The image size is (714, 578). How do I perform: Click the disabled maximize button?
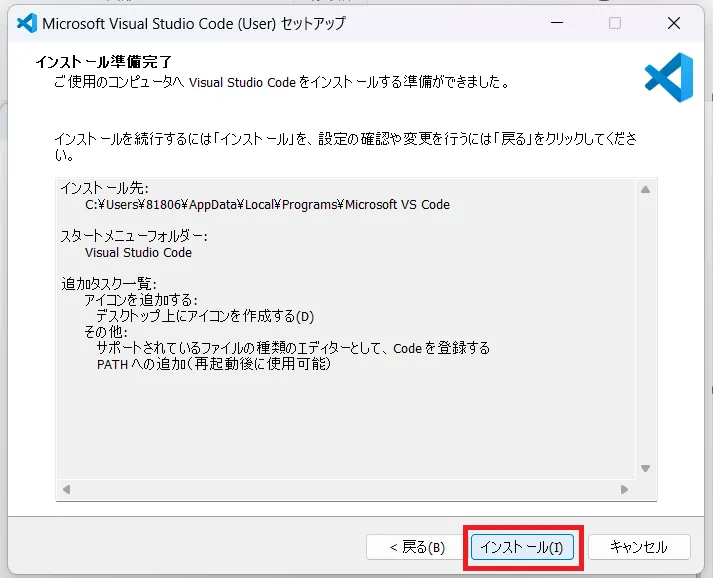[x=615, y=23]
